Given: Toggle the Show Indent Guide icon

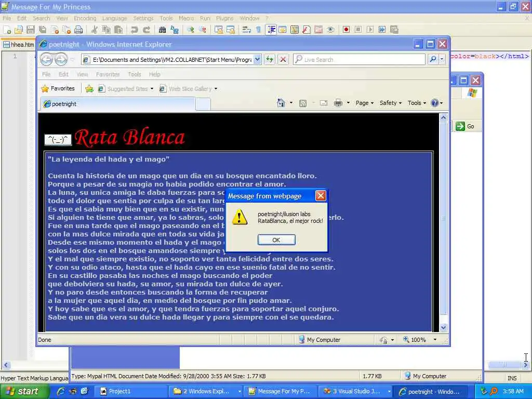Looking at the screenshot, I should point(271,30).
